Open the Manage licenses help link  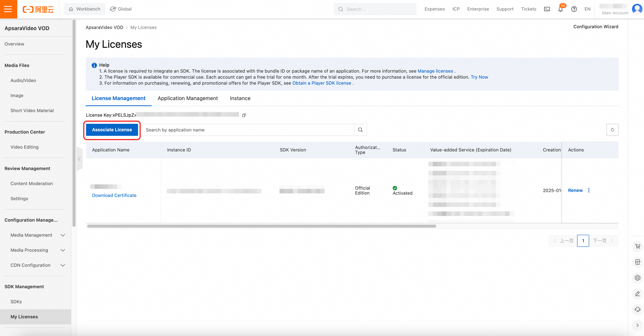pos(435,71)
